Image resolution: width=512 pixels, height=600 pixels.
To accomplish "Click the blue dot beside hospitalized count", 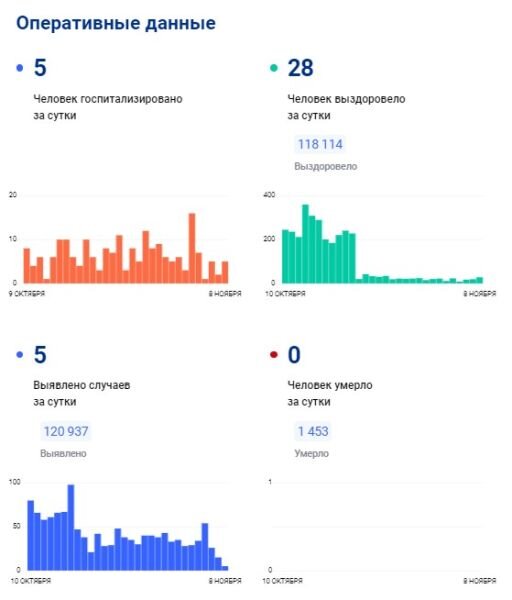I will pyautogui.click(x=20, y=68).
